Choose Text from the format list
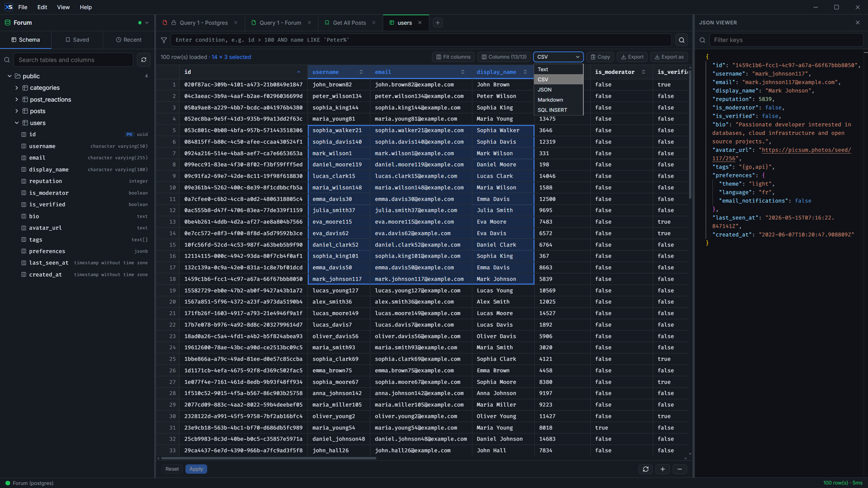The width and height of the screenshot is (868, 488). point(558,69)
